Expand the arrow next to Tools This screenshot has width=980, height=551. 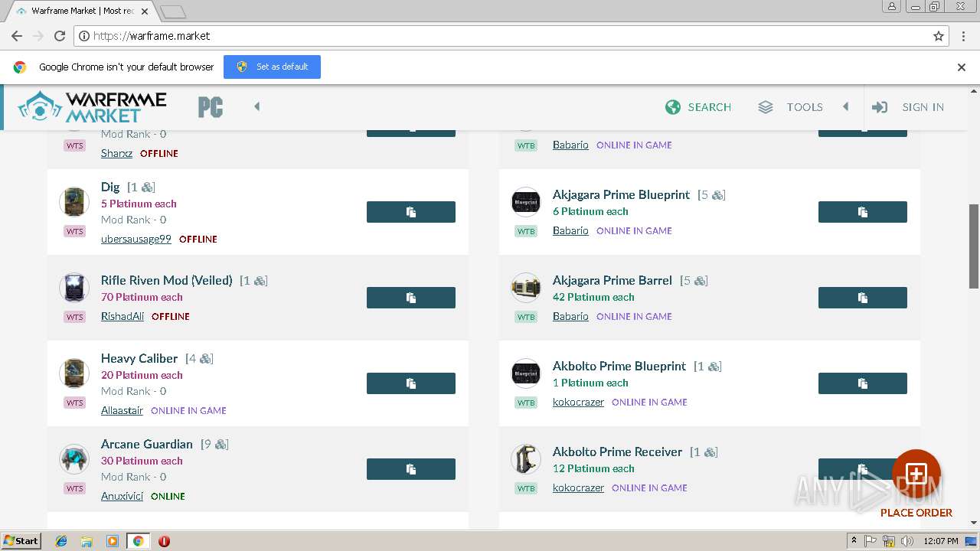(846, 106)
